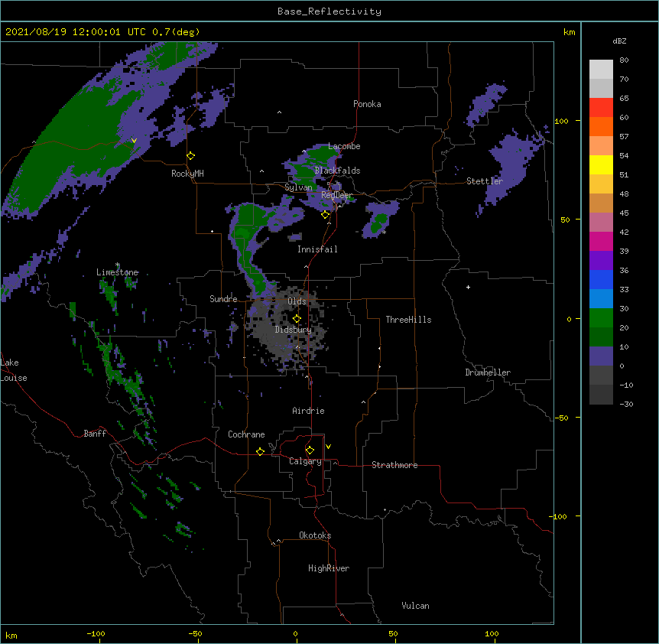
Task: Click the magenta 42-39 dBZ legend swatch
Action: point(601,241)
